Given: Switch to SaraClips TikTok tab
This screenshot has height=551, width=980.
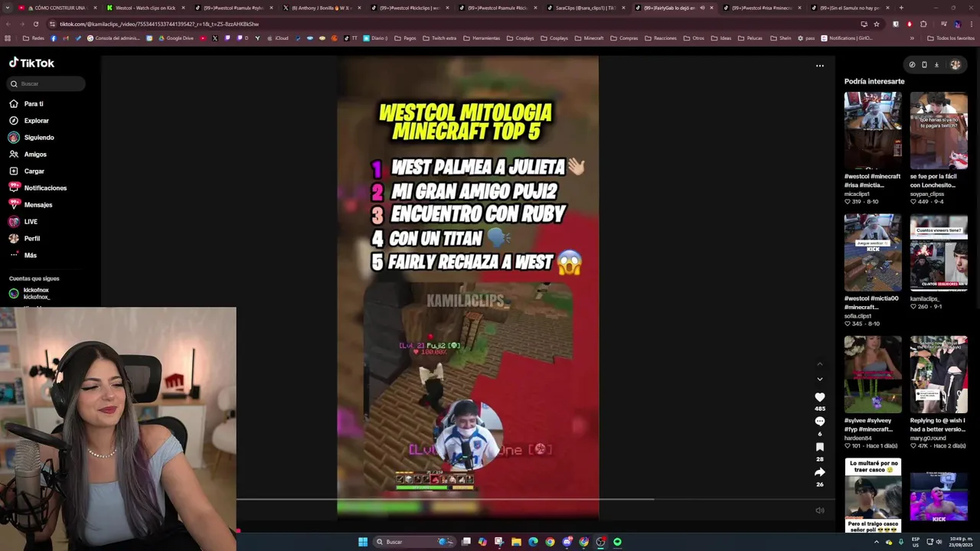Looking at the screenshot, I should pyautogui.click(x=585, y=8).
